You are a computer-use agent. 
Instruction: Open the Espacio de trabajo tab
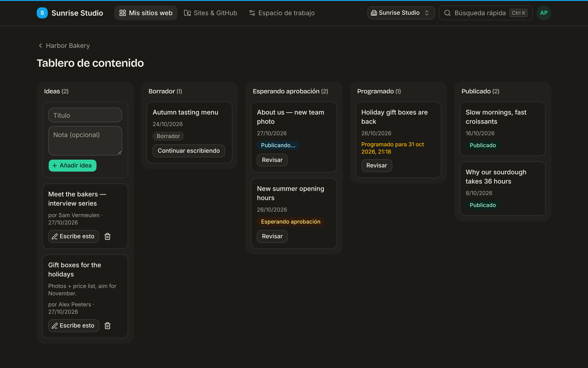click(282, 13)
